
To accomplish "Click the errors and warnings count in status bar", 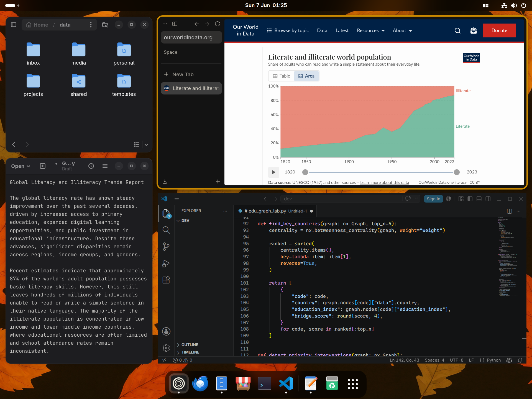I will [x=183, y=360].
